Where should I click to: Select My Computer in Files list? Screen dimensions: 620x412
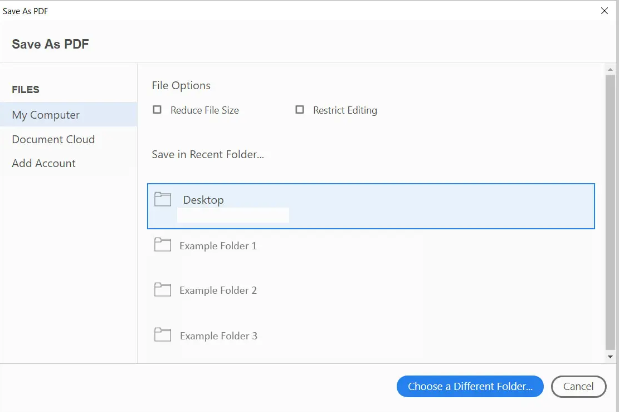(x=69, y=115)
